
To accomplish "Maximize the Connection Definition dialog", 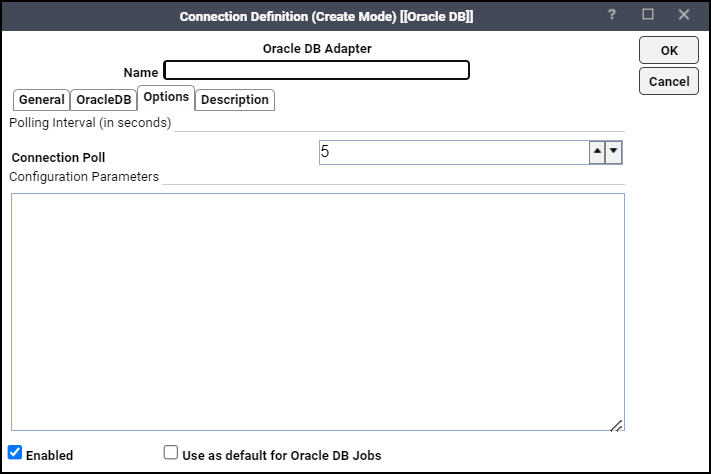I will pos(648,15).
